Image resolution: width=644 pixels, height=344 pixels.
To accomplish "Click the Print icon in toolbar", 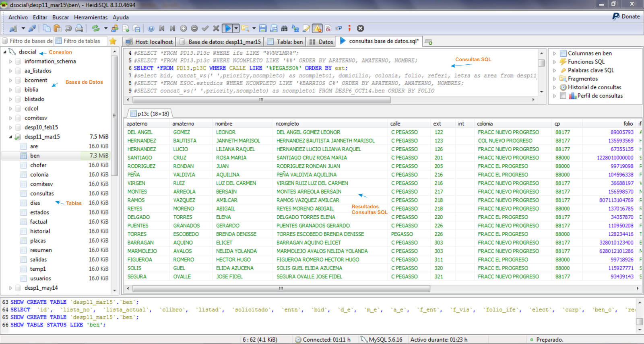I will pos(79,29).
